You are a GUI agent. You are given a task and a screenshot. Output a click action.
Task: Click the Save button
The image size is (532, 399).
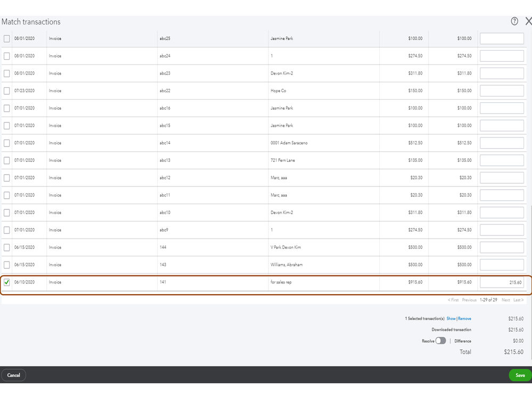click(x=520, y=375)
